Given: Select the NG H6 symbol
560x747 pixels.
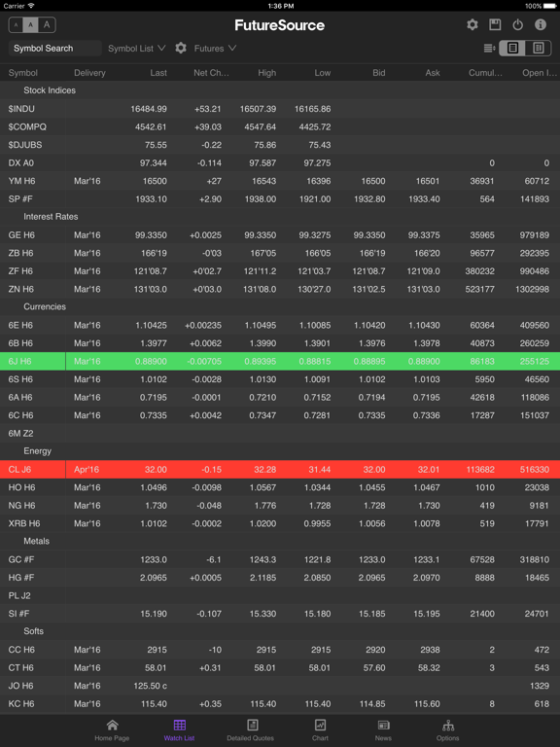Looking at the screenshot, I should [x=21, y=506].
